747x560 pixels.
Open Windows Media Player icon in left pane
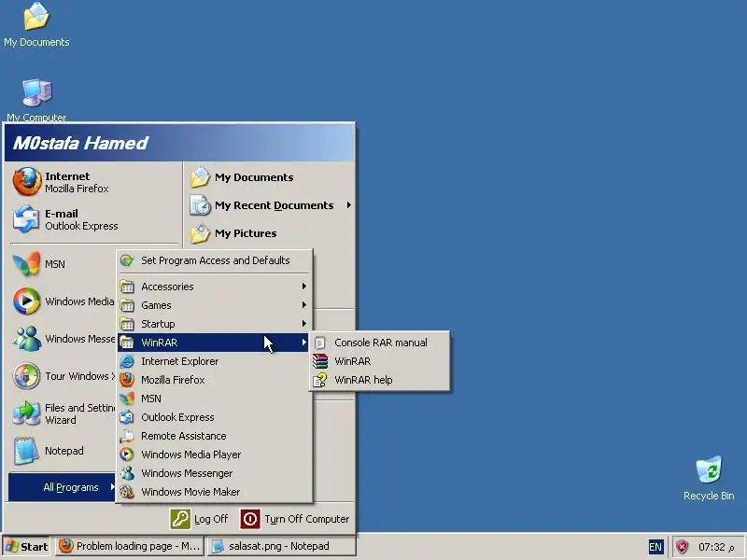point(26,301)
